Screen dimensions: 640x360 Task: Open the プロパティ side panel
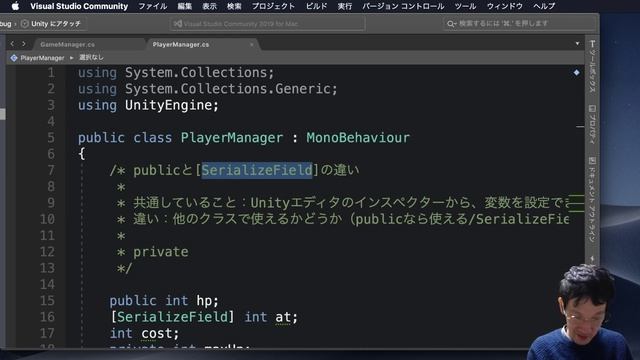click(592, 124)
